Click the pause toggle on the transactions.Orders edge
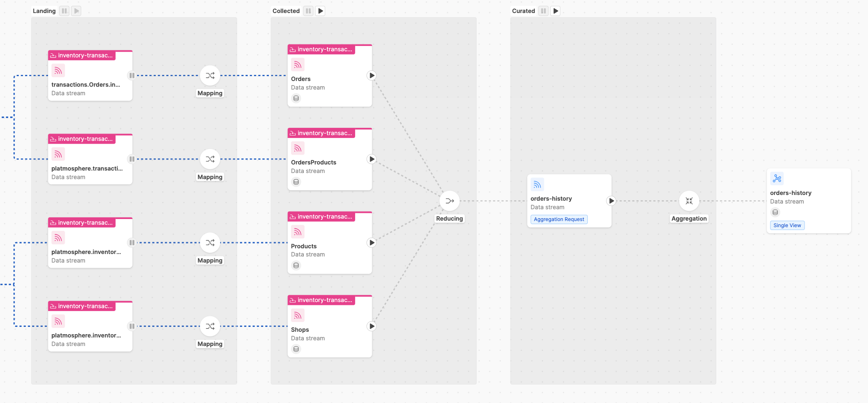The width and height of the screenshot is (868, 403). coord(131,75)
